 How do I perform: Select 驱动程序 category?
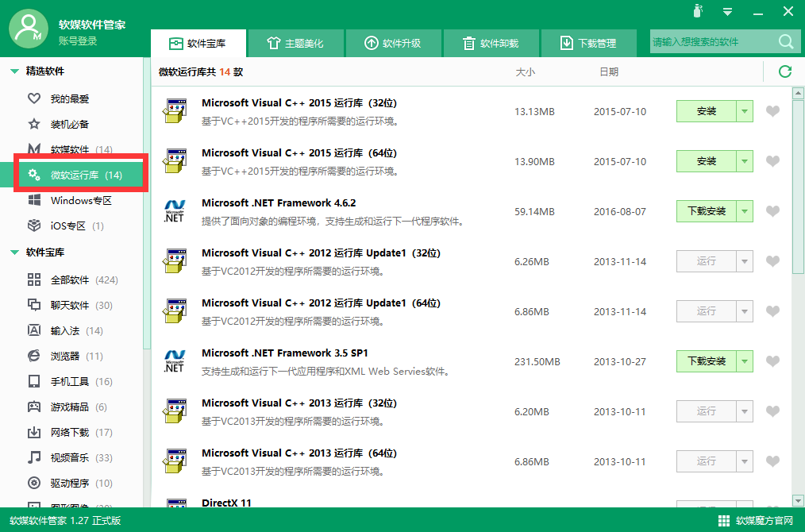(70, 484)
